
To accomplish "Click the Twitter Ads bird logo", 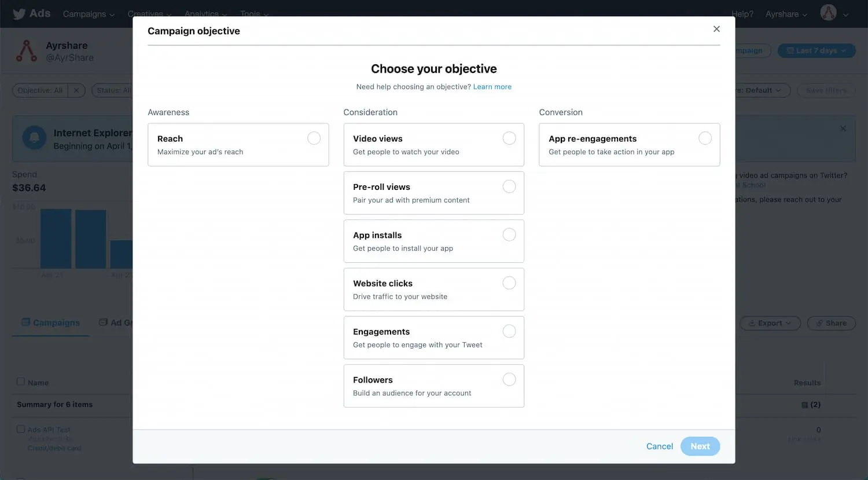I will pos(19,14).
